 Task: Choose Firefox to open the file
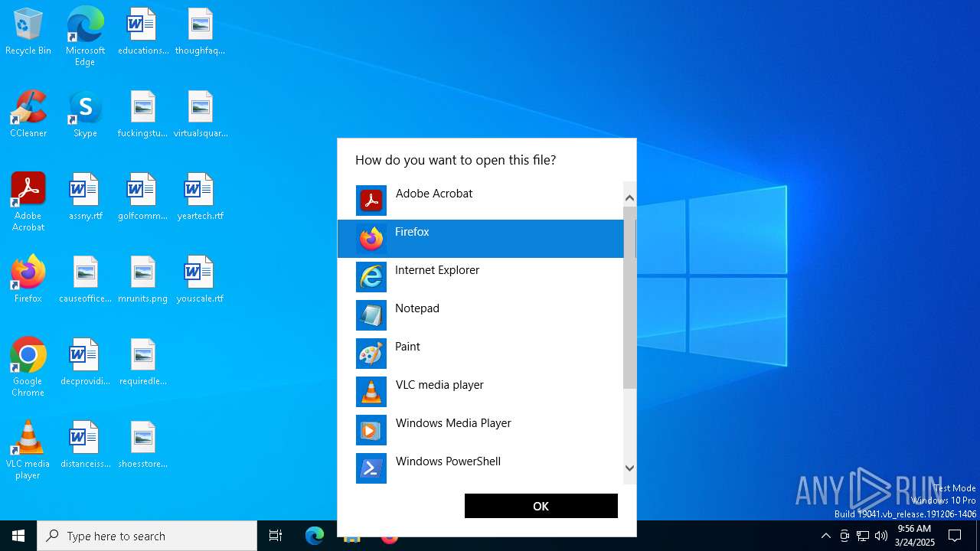481,239
